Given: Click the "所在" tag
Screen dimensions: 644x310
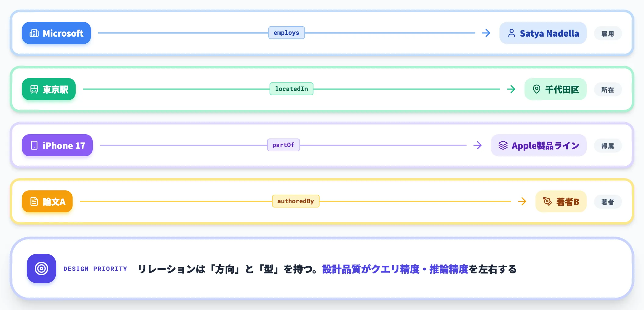Looking at the screenshot, I should click(608, 90).
